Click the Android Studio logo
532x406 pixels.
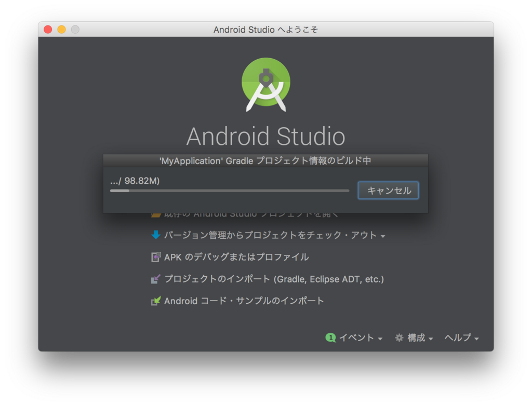click(266, 85)
